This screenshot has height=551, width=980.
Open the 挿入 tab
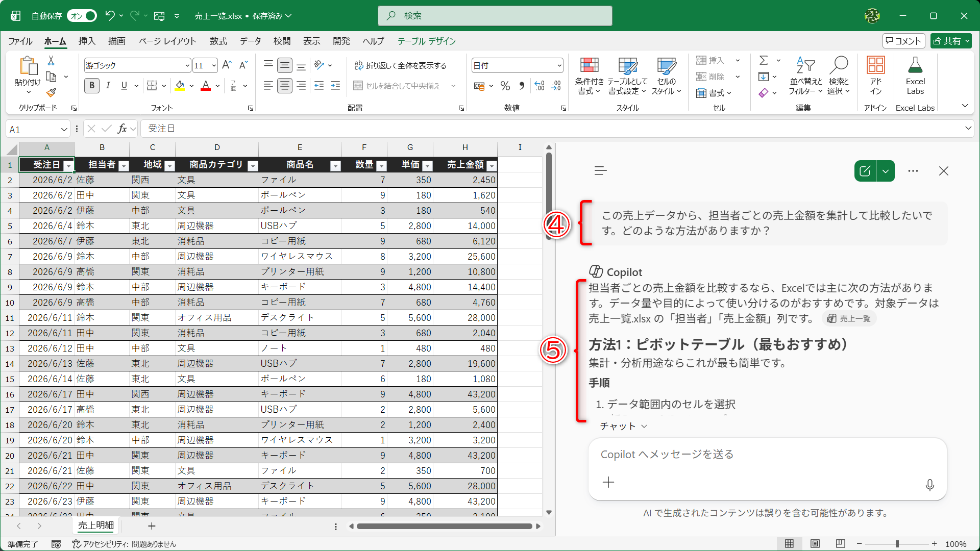pos(87,41)
